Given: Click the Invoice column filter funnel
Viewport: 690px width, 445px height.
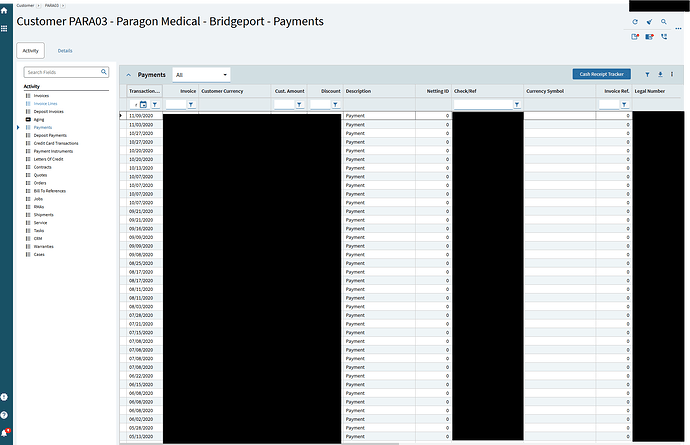Looking at the screenshot, I should coord(191,104).
